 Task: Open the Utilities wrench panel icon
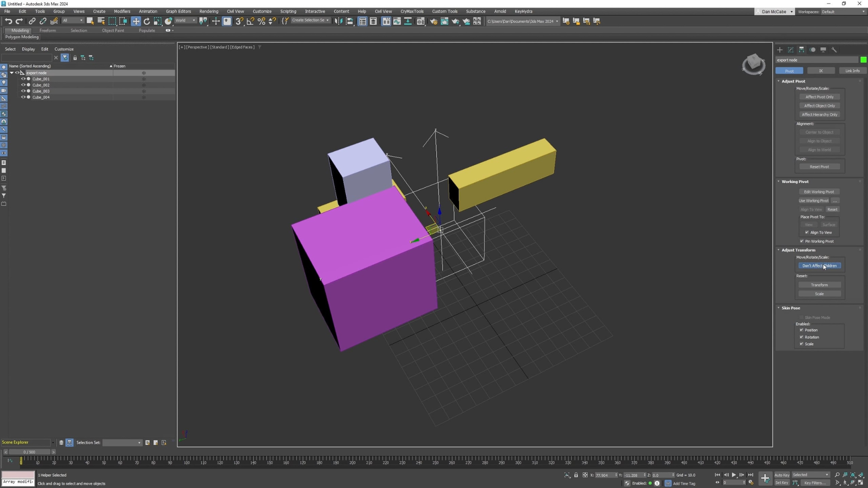(x=834, y=50)
